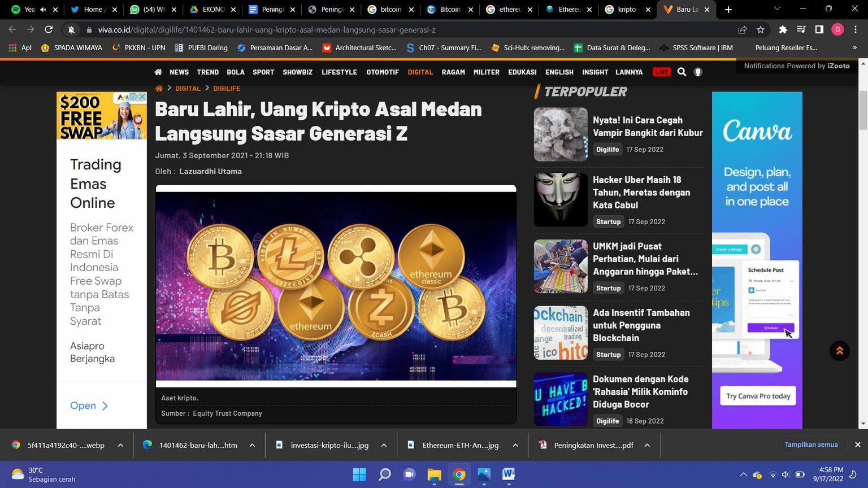Click Chrome icon in taskbar
The image size is (868, 488).
coord(459,474)
